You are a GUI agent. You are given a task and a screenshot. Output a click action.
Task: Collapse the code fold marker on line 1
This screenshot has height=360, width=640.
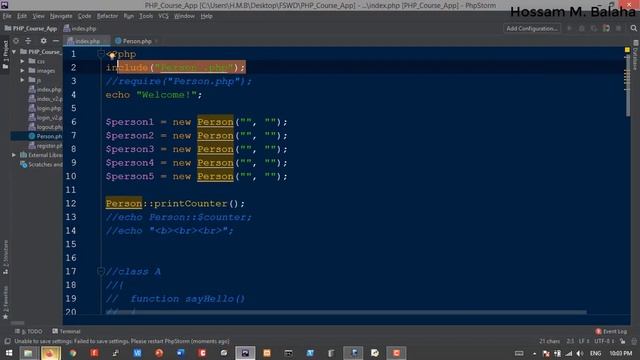point(101,53)
